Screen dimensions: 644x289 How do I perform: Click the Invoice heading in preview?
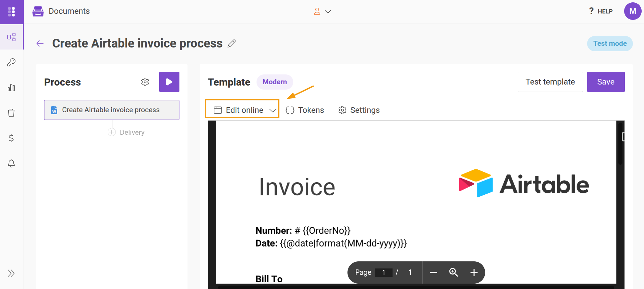click(297, 187)
